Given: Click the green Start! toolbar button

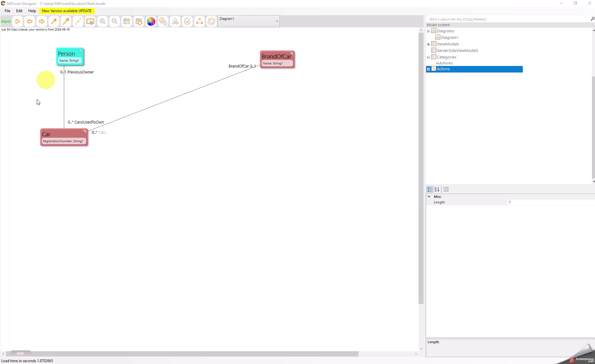Looking at the screenshot, I should pos(6,21).
